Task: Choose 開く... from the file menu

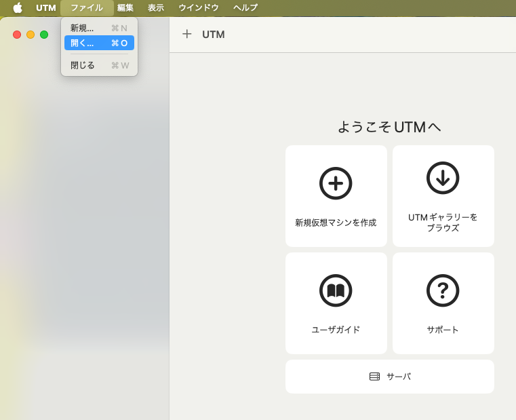Action: [99, 43]
